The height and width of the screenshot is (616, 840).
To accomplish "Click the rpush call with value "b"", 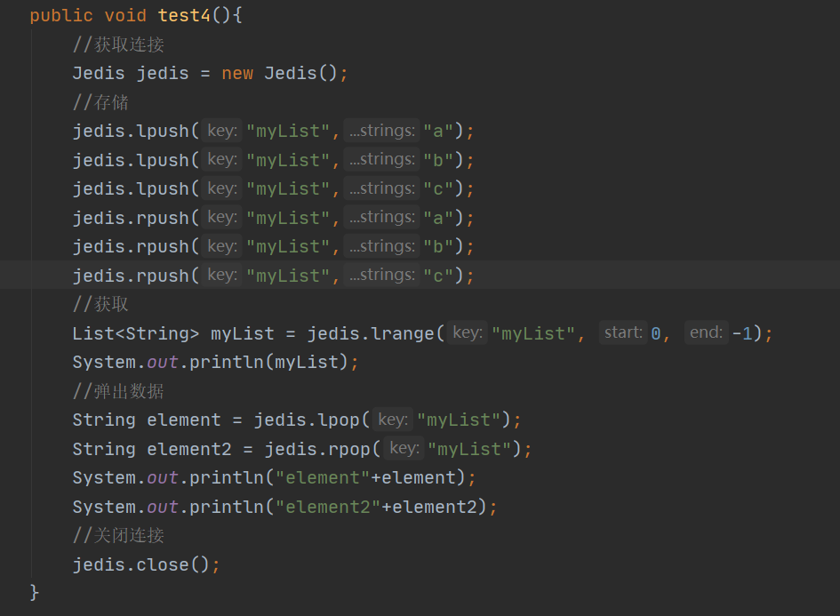I will [273, 247].
